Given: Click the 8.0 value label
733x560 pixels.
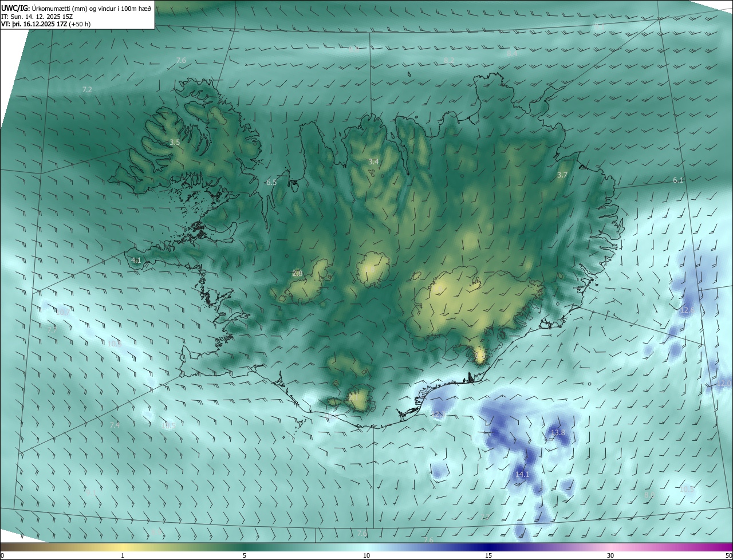Looking at the screenshot, I should click(649, 495).
